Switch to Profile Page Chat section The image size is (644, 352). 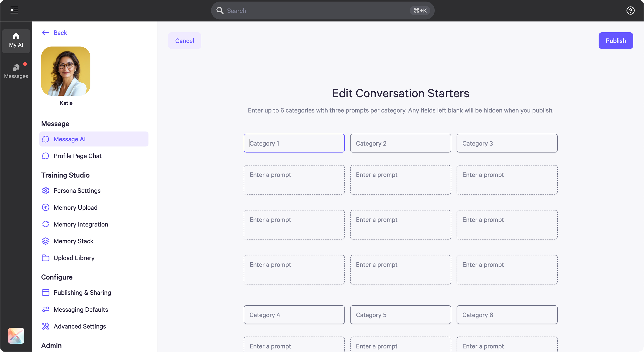pyautogui.click(x=78, y=156)
